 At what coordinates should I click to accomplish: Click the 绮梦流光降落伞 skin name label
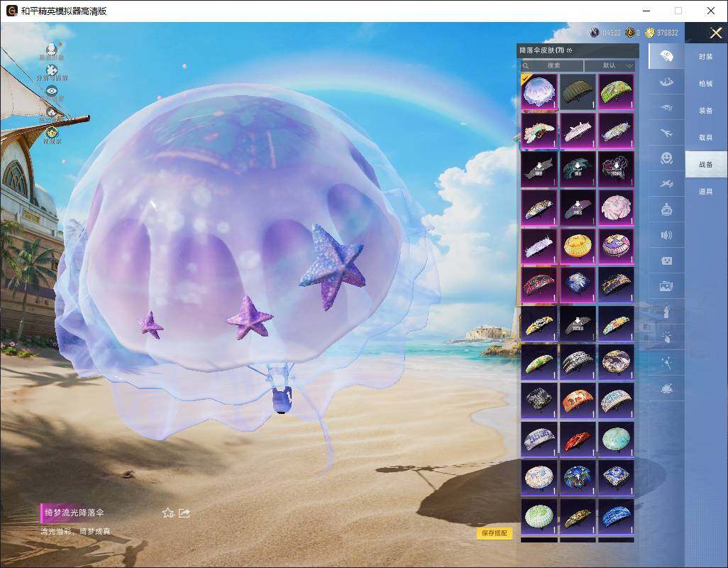pos(75,513)
